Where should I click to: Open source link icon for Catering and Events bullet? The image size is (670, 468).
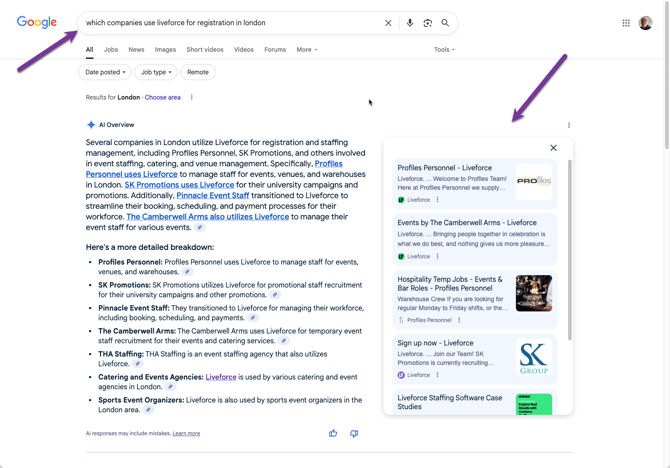point(170,387)
